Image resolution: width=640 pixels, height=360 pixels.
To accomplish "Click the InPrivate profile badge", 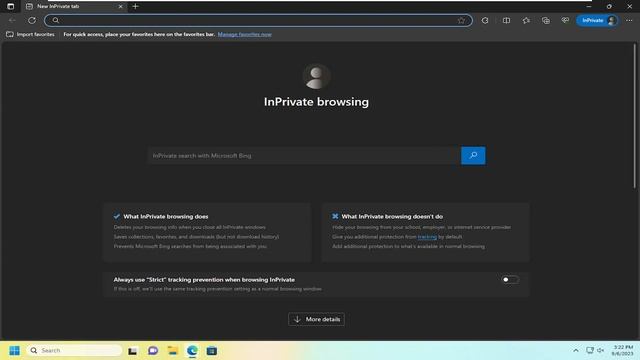I will [x=598, y=20].
